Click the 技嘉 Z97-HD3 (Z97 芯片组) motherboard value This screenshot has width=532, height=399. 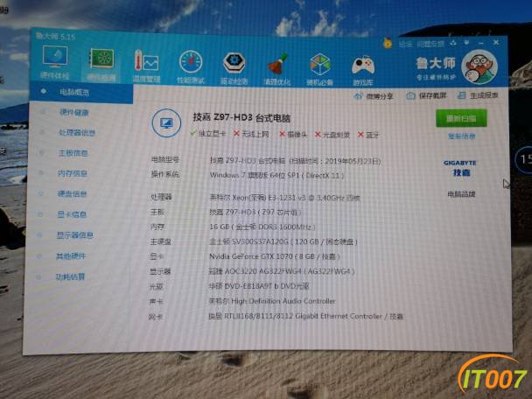255,213
